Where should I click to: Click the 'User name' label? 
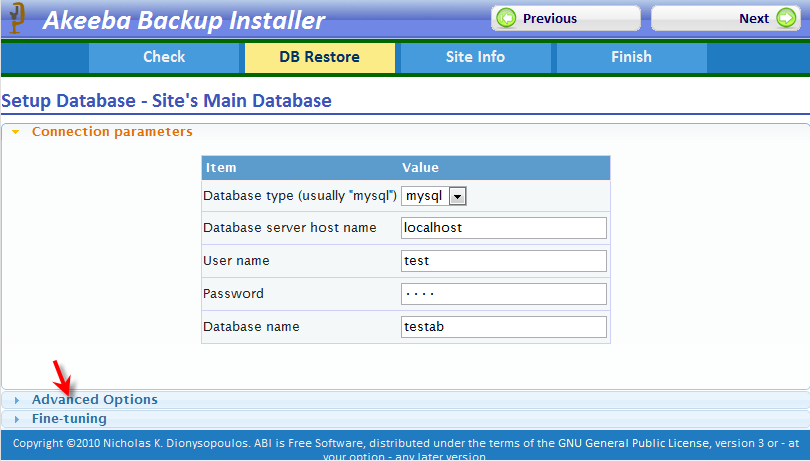pyautogui.click(x=236, y=261)
